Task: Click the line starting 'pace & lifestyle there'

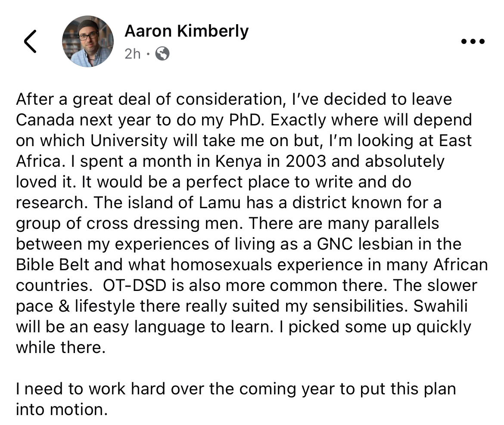Action: (242, 306)
